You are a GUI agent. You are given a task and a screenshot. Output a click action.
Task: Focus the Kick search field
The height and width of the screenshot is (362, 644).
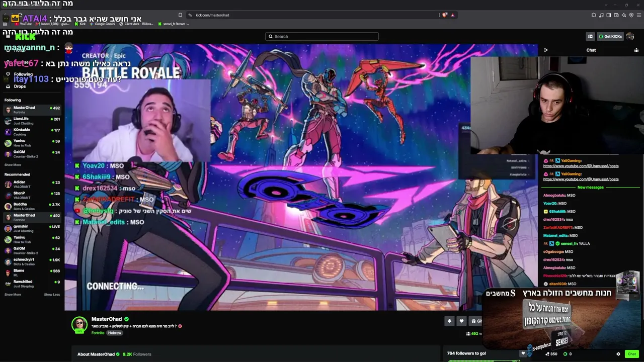click(x=322, y=36)
